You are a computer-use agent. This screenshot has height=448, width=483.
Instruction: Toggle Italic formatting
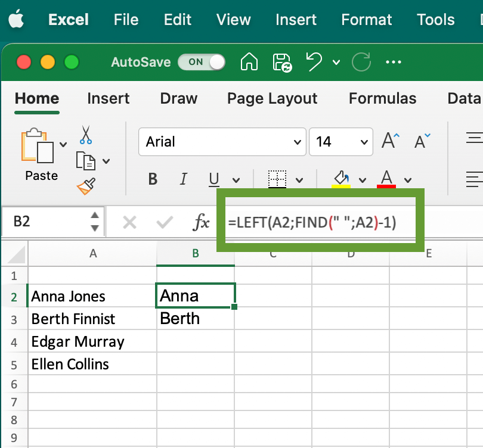(x=183, y=179)
